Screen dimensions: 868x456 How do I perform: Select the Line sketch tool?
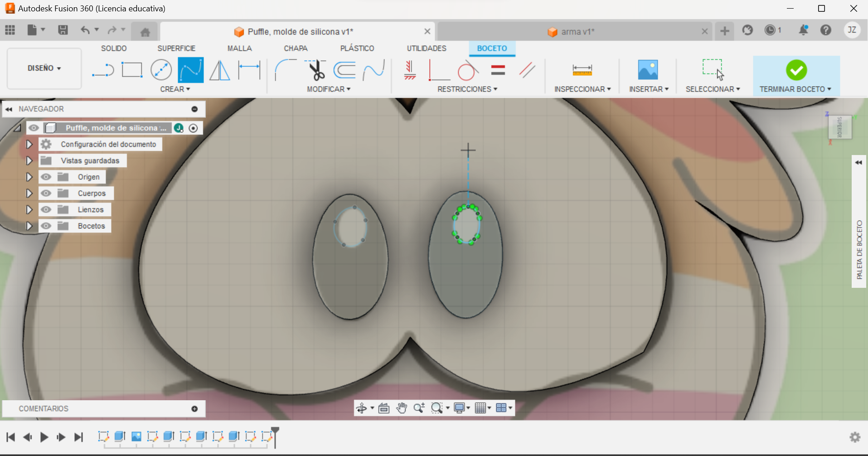103,70
